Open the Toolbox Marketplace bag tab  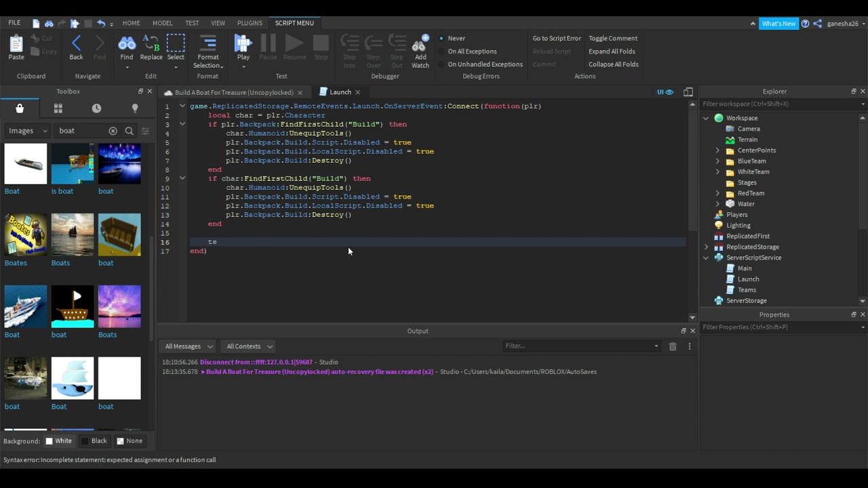[20, 108]
